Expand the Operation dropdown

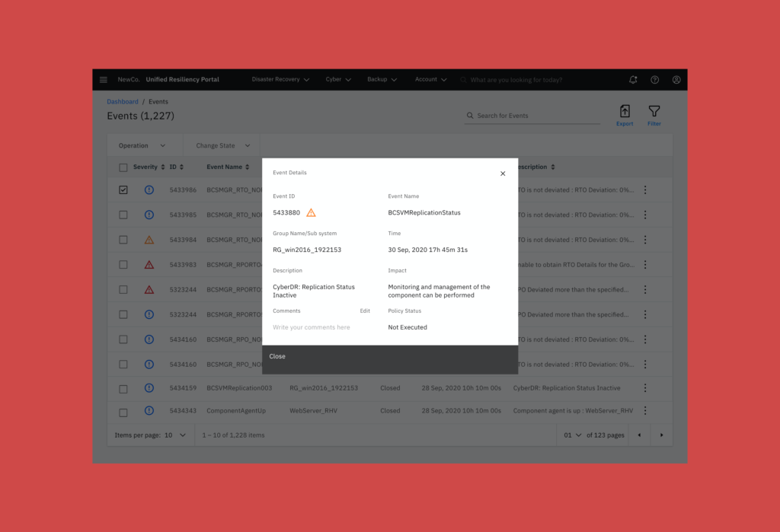pos(142,145)
